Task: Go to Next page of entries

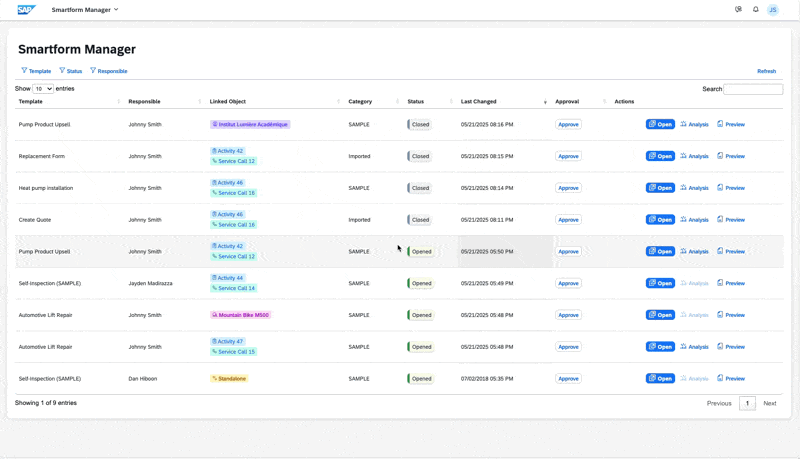Action: (x=769, y=403)
